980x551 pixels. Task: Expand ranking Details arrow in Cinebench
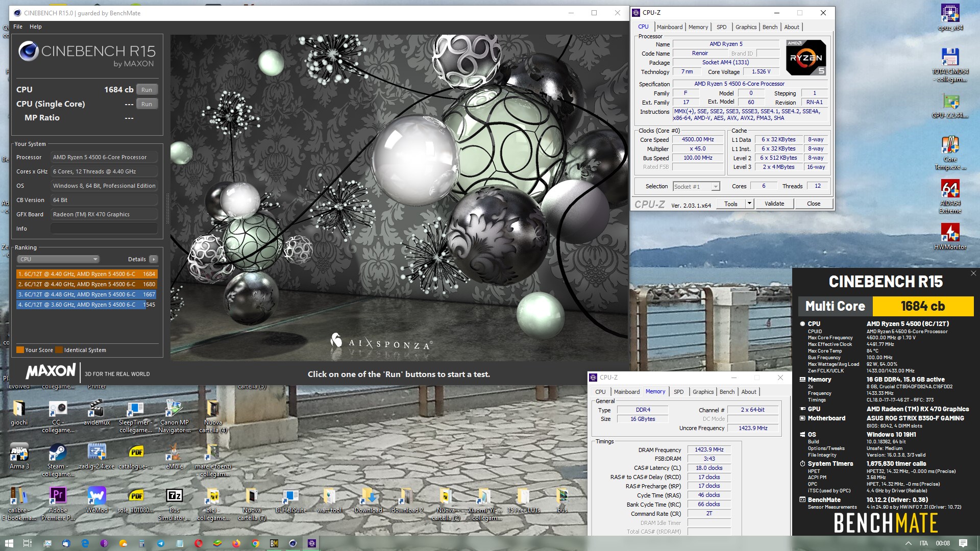pyautogui.click(x=153, y=259)
